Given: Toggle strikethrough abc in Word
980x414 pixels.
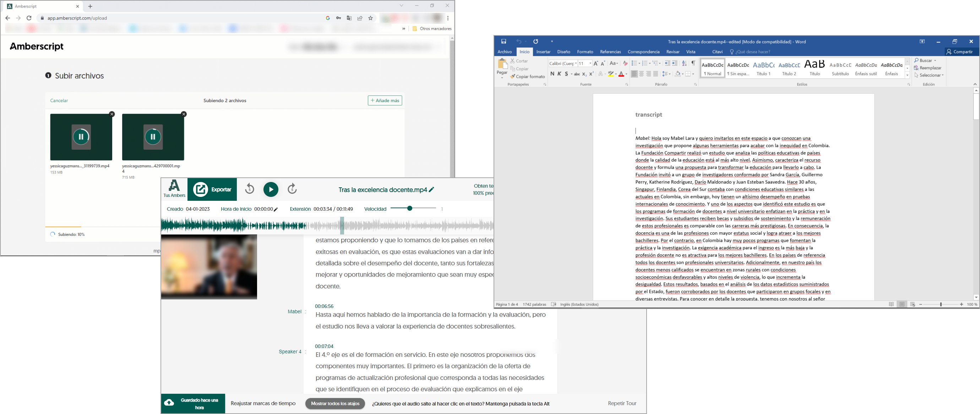Looking at the screenshot, I should click(x=577, y=74).
